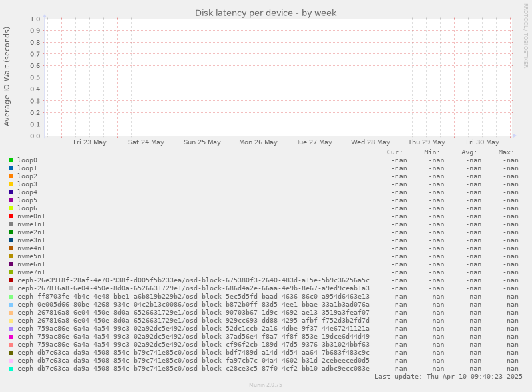Click the purple nvme6n1 legend swatch

pos(11,264)
